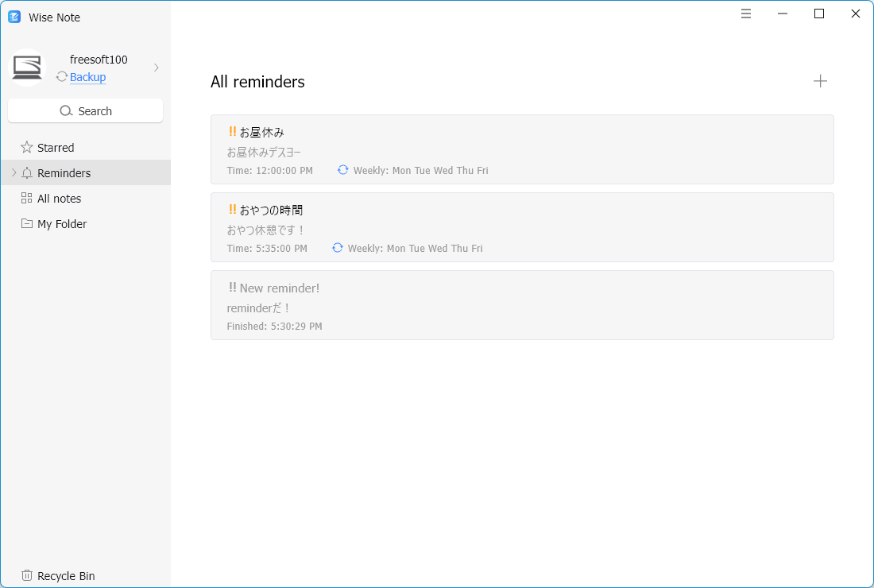Image resolution: width=874 pixels, height=588 pixels.
Task: Select All notes in sidebar
Action: [59, 199]
